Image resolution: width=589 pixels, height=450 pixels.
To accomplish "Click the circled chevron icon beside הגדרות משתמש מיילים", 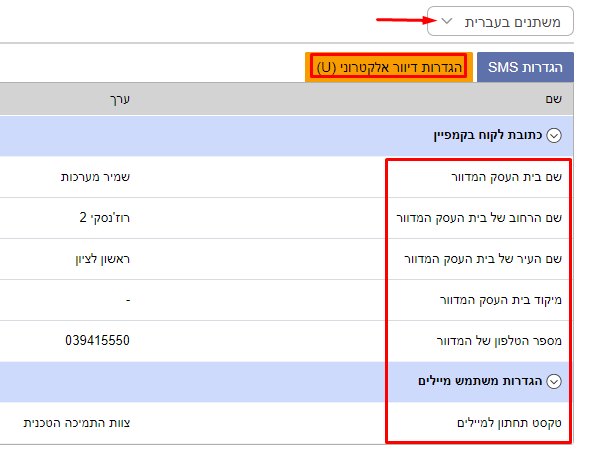I will point(554,381).
